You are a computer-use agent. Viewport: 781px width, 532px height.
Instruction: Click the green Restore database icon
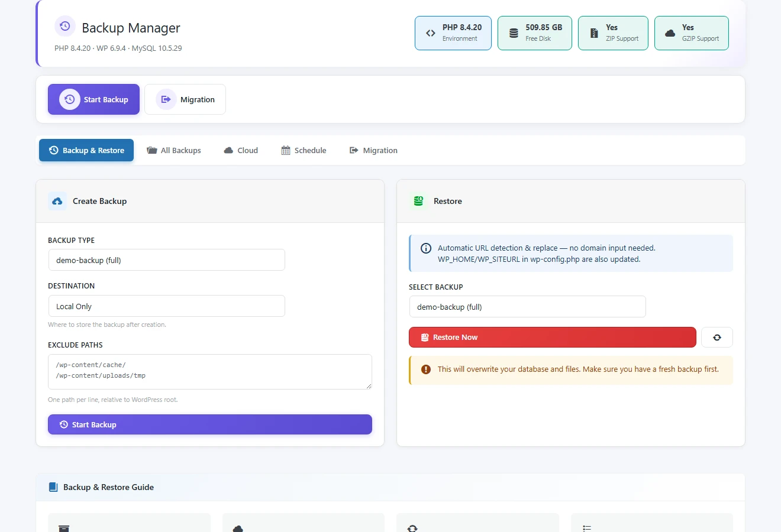418,201
